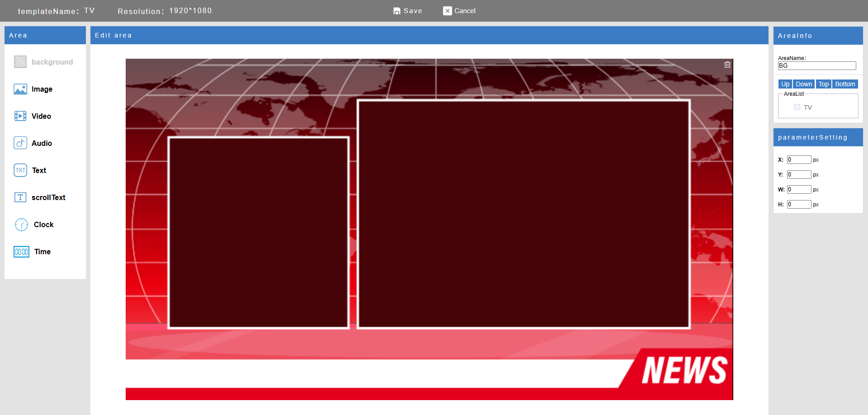Click the Bottom button
The width and height of the screenshot is (868, 415).
(x=845, y=84)
